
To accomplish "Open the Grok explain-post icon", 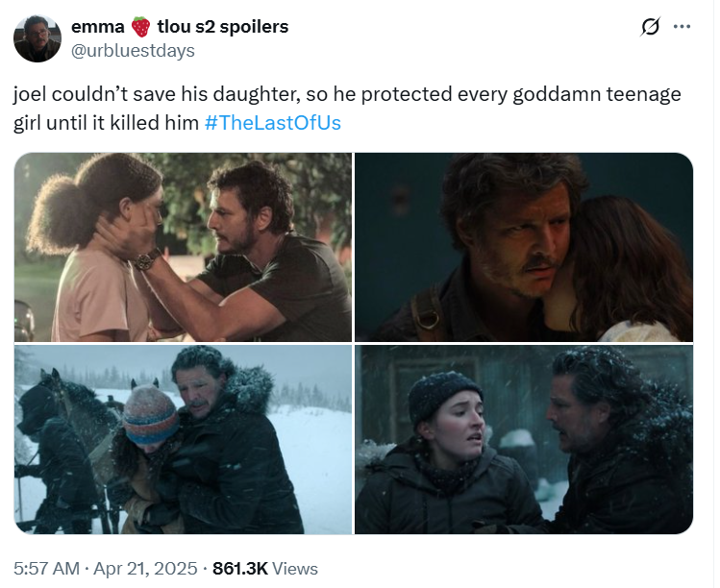I will pyautogui.click(x=649, y=27).
